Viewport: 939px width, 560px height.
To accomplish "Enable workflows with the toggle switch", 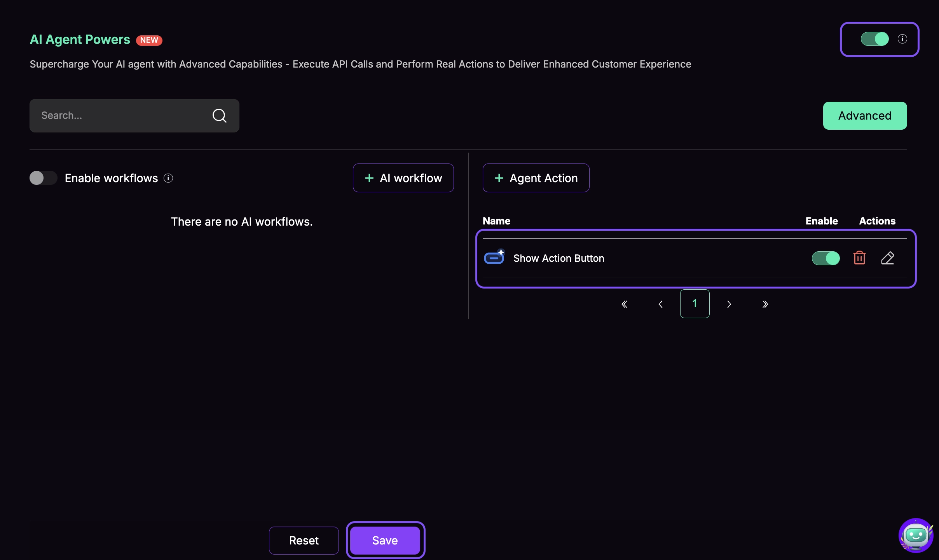I will 43,178.
